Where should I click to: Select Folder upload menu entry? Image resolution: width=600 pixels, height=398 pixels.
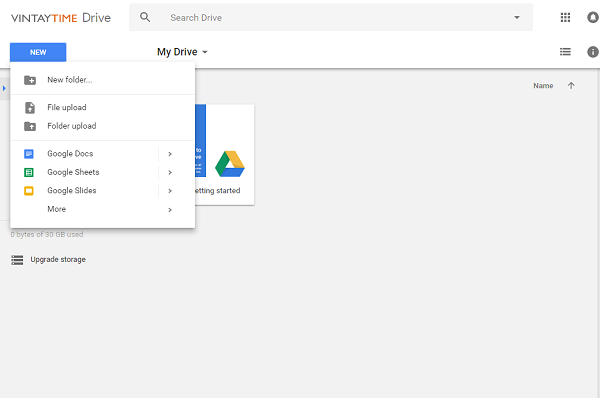[103, 126]
